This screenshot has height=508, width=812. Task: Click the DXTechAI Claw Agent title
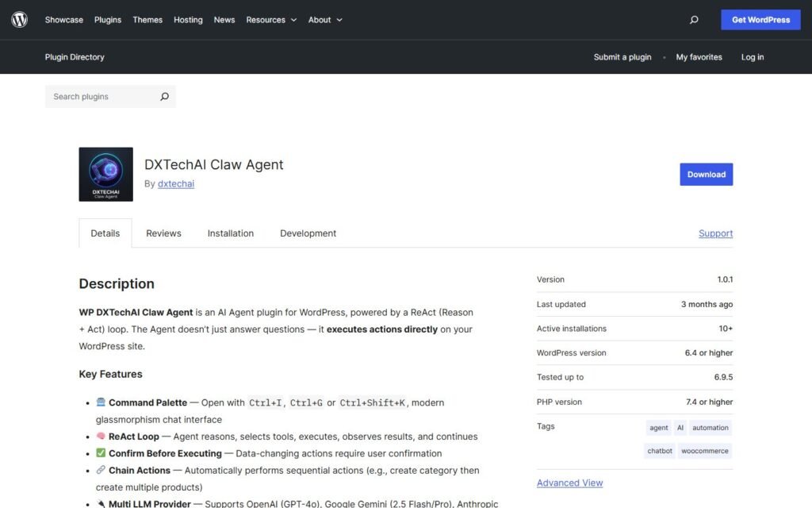pyautogui.click(x=214, y=164)
